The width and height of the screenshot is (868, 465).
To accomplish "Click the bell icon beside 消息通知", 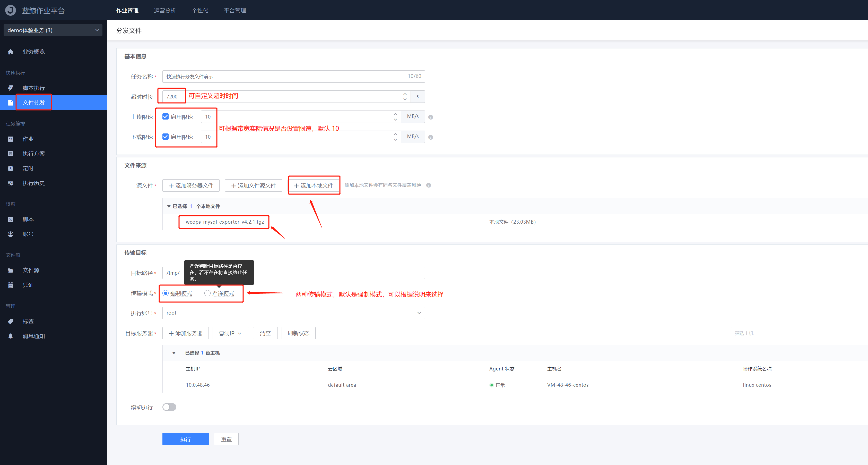I will (11, 336).
